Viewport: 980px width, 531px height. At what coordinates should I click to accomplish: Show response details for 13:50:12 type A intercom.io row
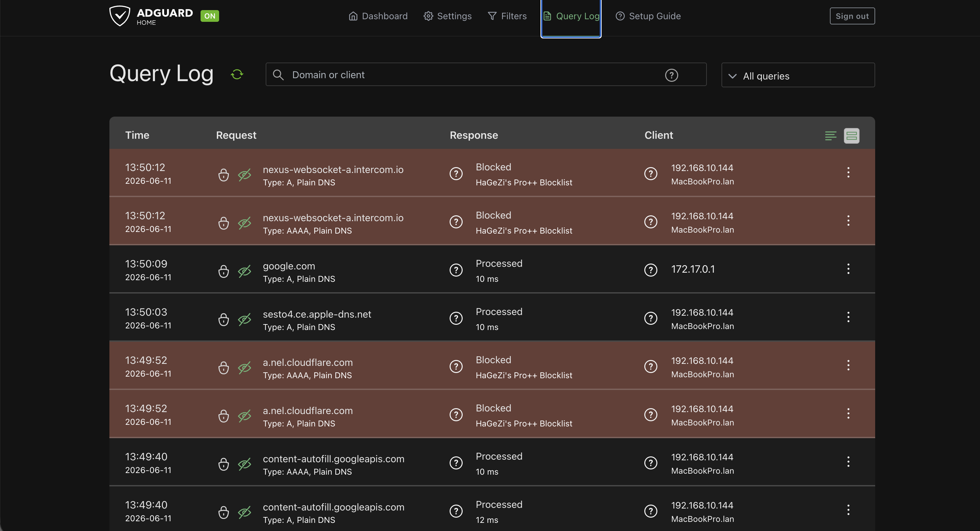pos(456,174)
